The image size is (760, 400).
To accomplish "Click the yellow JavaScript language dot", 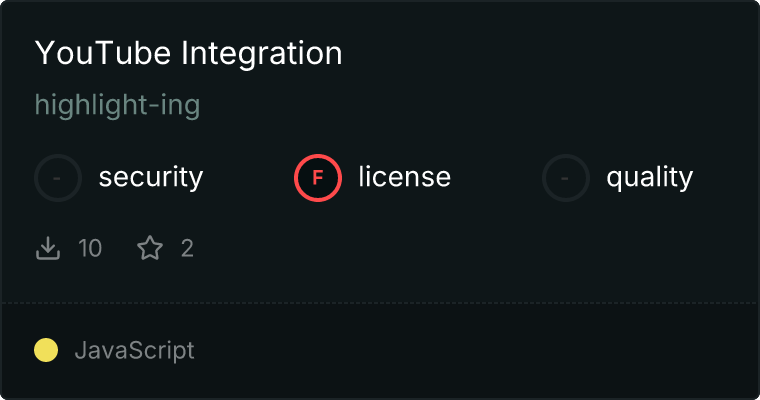I will click(x=46, y=350).
